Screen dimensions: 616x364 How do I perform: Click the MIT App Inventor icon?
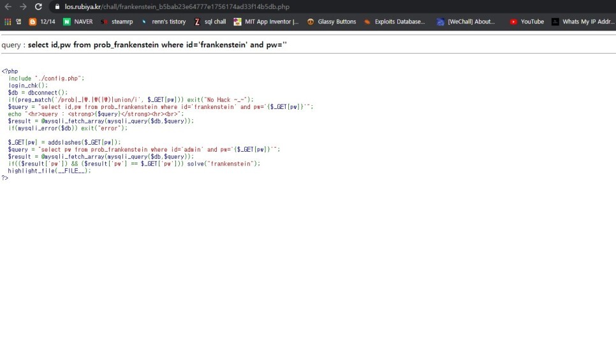click(x=237, y=22)
